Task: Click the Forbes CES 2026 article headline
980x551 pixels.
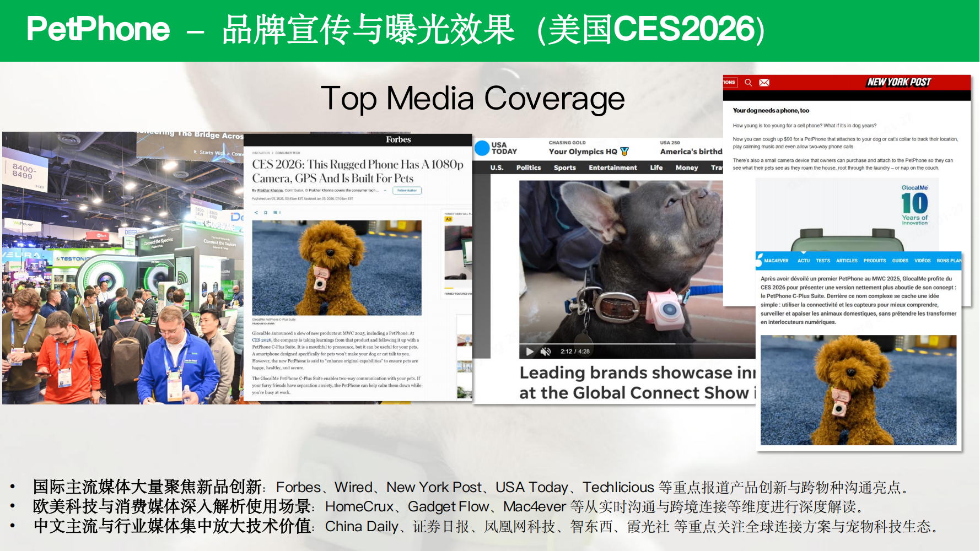Action: click(x=358, y=171)
